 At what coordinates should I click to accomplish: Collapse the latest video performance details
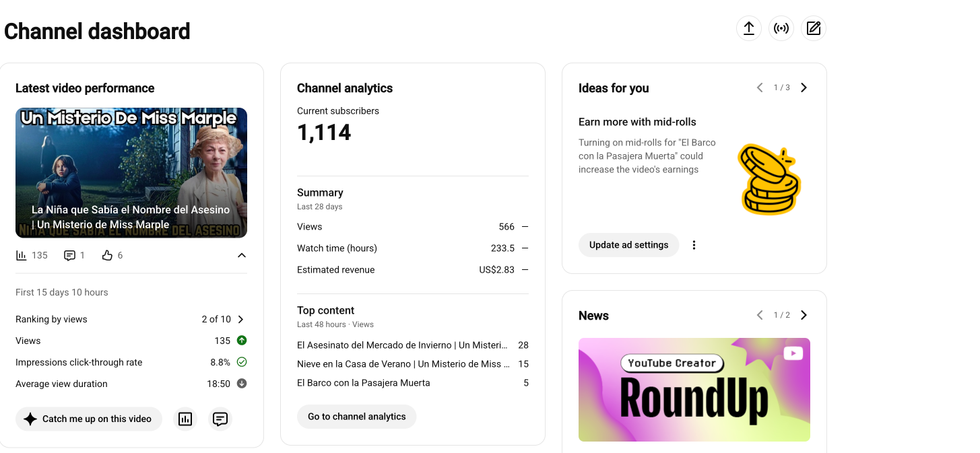[242, 255]
